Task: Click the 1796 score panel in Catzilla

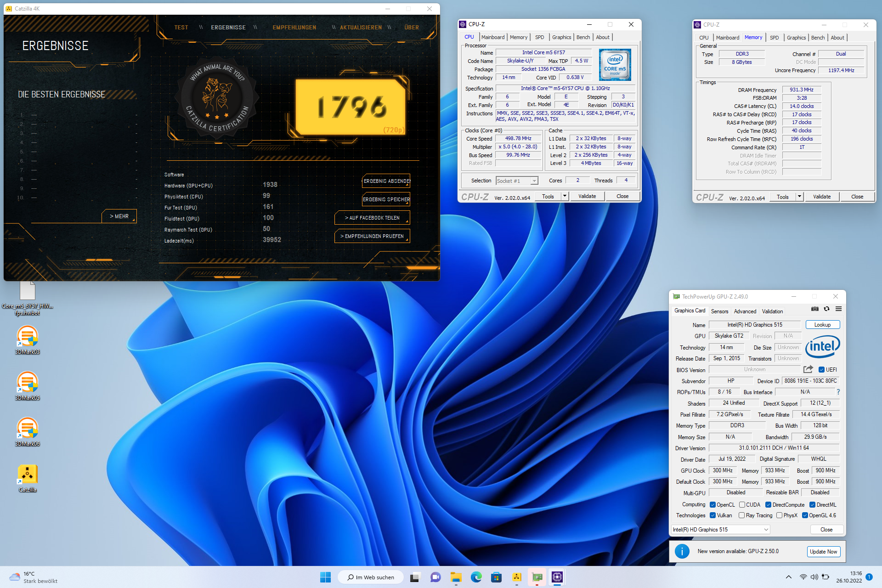Action: [351, 107]
